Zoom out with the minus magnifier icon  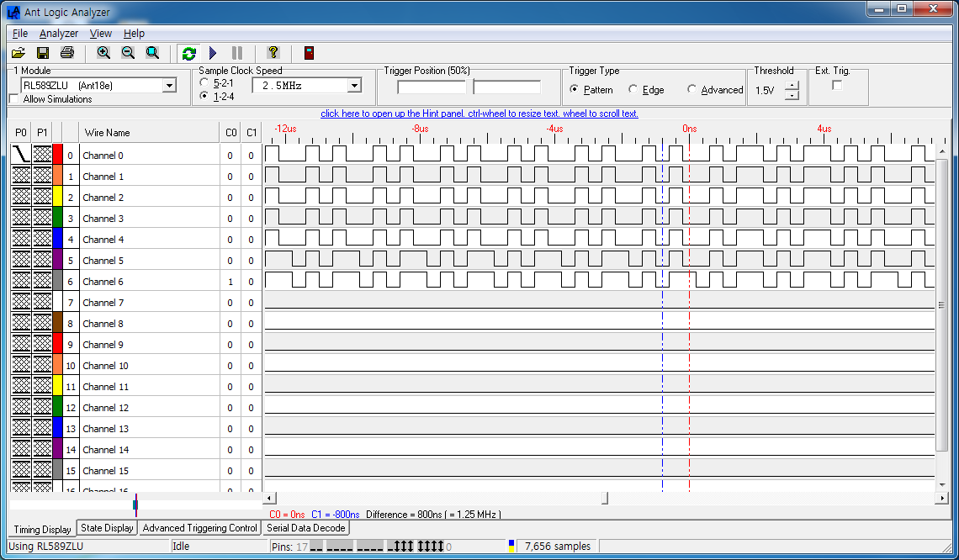(128, 53)
